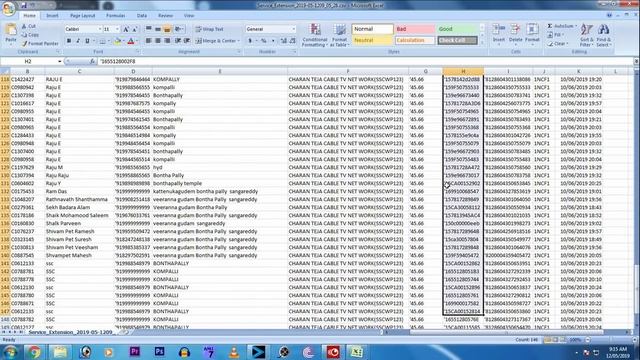Enable Wrap Text
640x360 pixels.
tap(209, 29)
